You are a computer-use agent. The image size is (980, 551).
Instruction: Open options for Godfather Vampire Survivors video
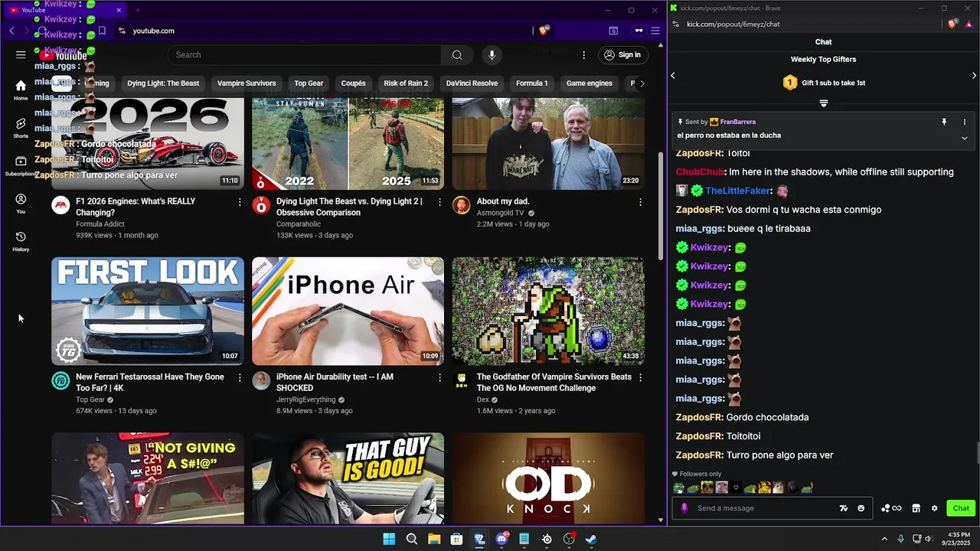pyautogui.click(x=640, y=377)
